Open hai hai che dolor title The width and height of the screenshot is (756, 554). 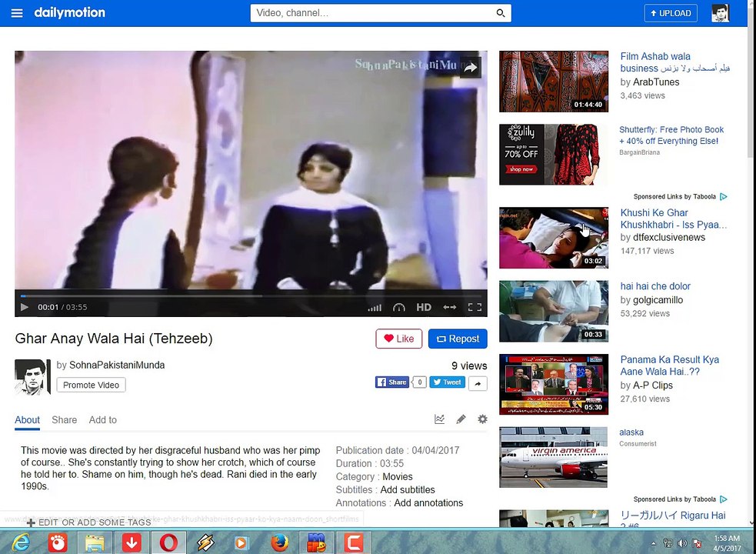(x=655, y=286)
